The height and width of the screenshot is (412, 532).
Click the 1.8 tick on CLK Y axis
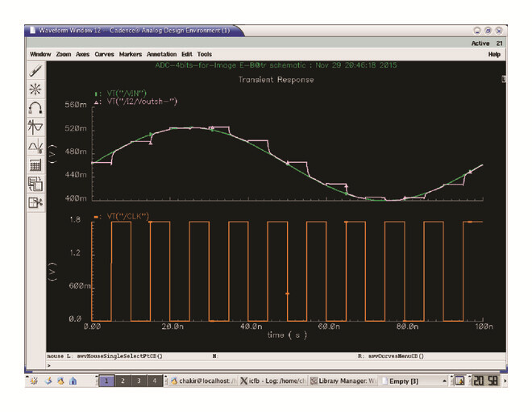[x=75, y=220]
